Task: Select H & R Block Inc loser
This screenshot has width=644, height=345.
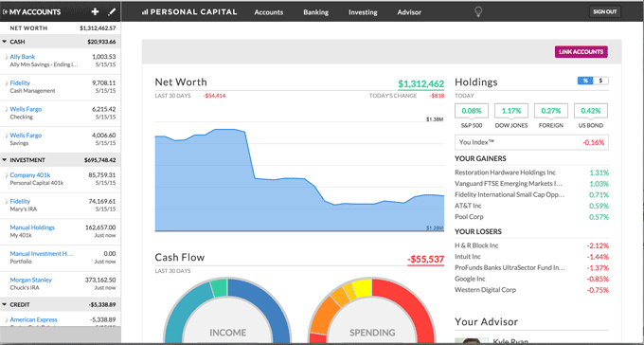Action: (532, 245)
